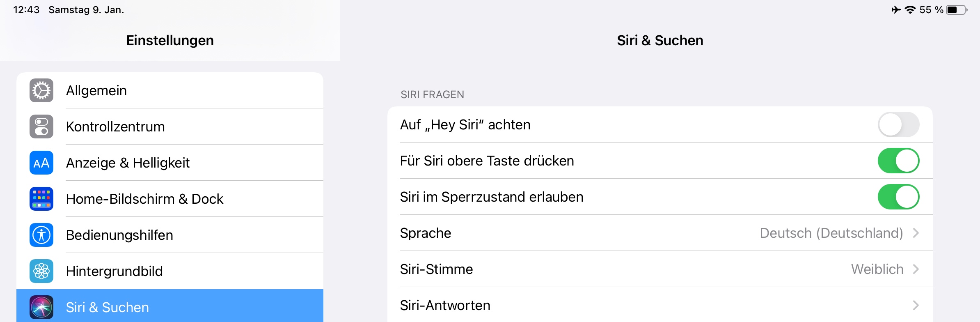This screenshot has height=322, width=980.
Task: Tap the Weiblich voice value
Action: [x=877, y=269]
